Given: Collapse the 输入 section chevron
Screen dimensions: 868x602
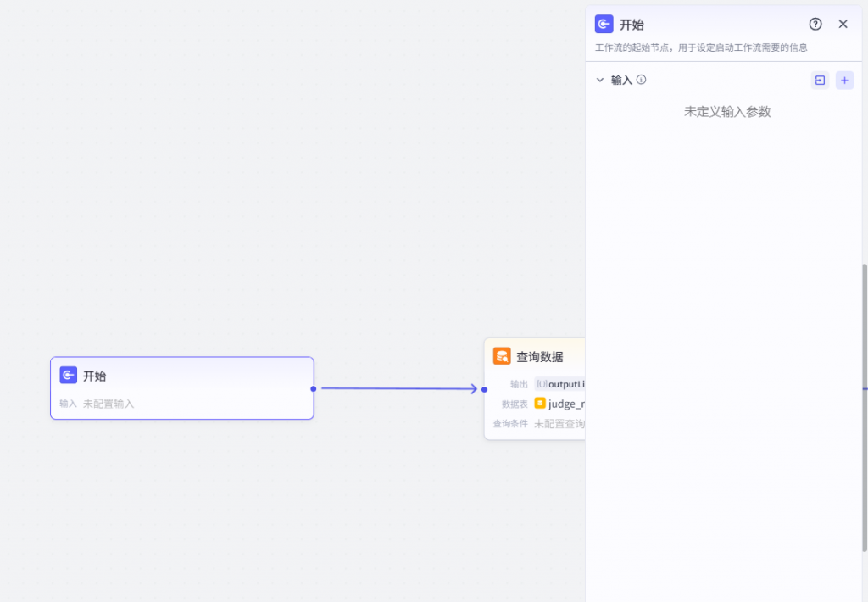Looking at the screenshot, I should point(599,80).
